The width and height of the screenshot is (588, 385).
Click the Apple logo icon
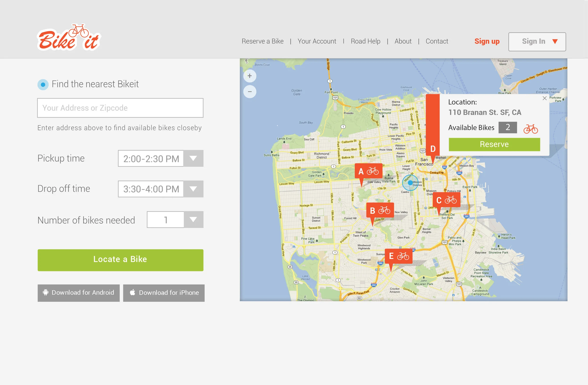tap(133, 292)
